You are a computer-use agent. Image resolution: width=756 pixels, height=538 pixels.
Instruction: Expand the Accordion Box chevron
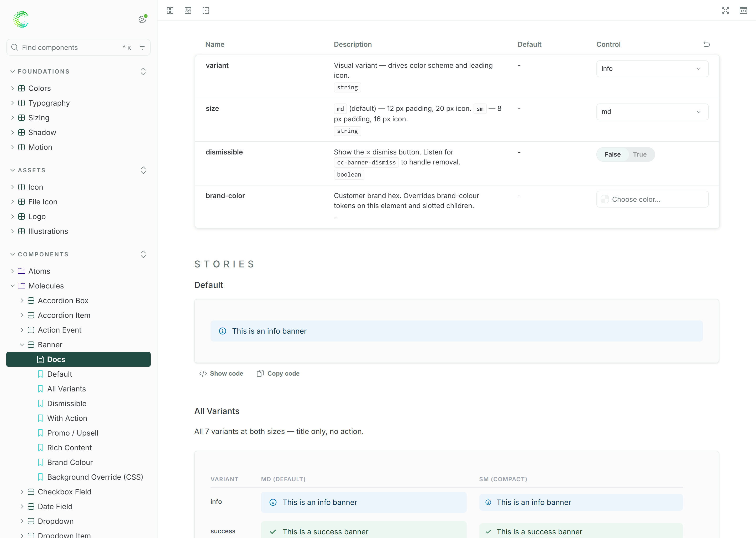click(22, 301)
